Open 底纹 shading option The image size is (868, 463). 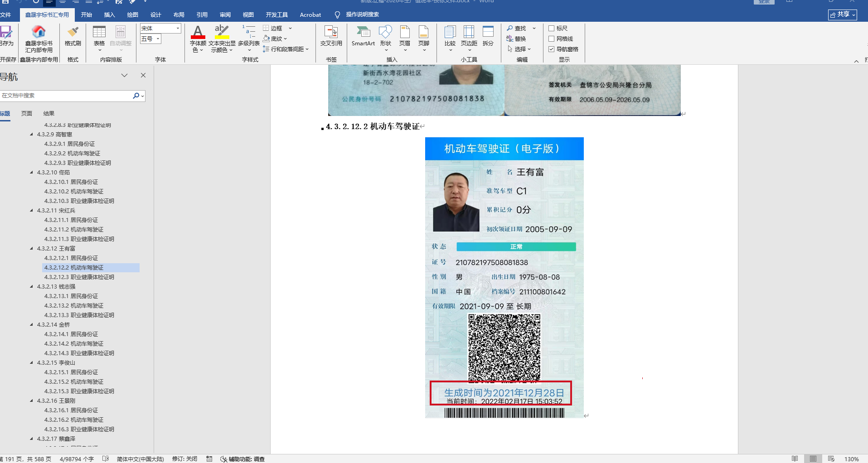275,39
